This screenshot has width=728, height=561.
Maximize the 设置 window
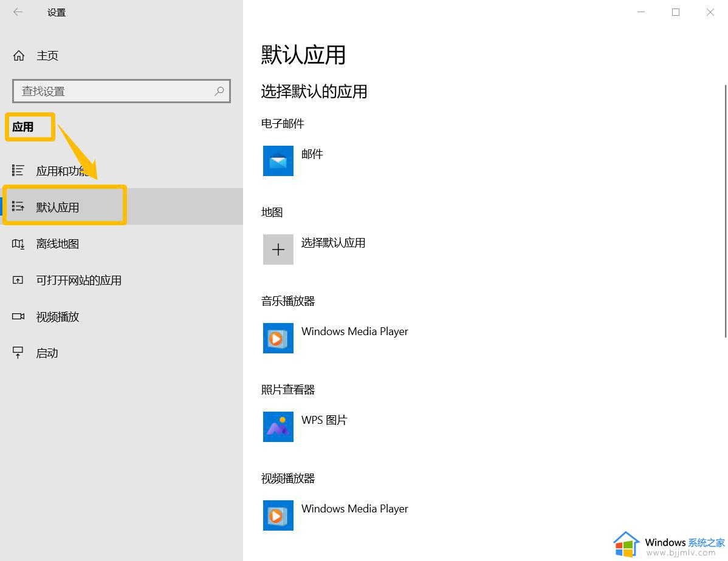click(676, 12)
